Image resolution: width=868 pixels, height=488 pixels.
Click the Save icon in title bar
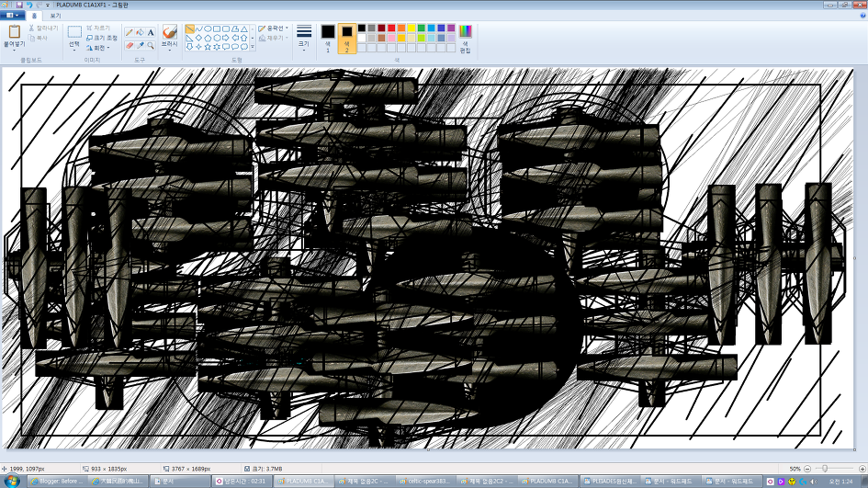(19, 5)
